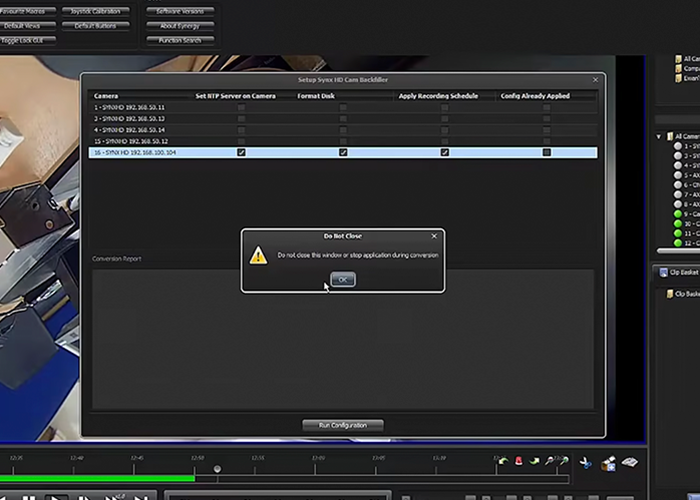
Task: Click the red alarm siren icon
Action: (519, 461)
